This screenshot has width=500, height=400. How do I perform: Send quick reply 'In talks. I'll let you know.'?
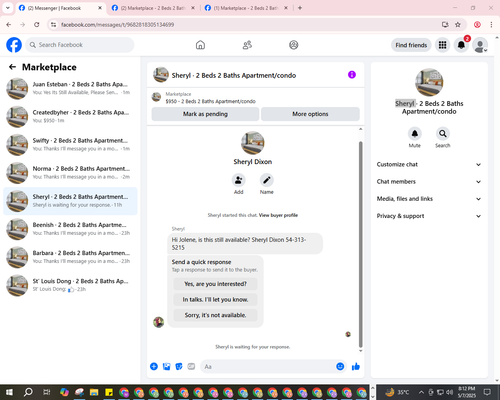[215, 300]
